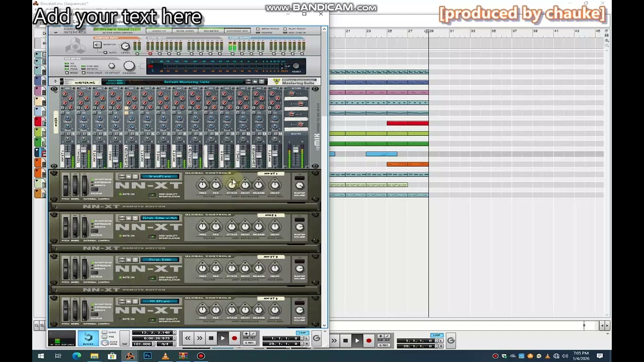644x362 pixels.
Task: Click the Big Meter Channel knob
Action: [x=129, y=66]
